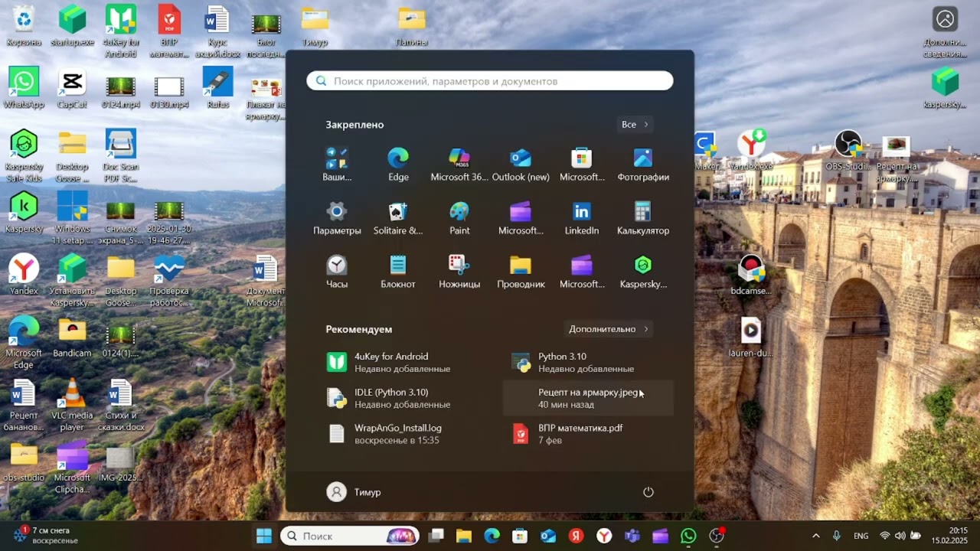980x551 pixels.
Task: Open recent file Рецепт на ярмарку.jpeg
Action: (x=588, y=398)
